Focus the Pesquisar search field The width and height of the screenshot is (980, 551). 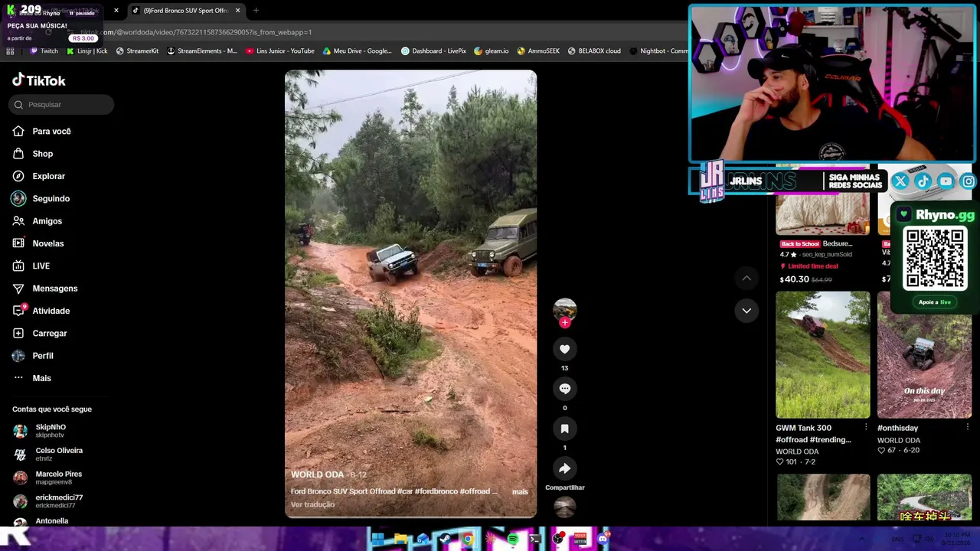[x=61, y=105]
